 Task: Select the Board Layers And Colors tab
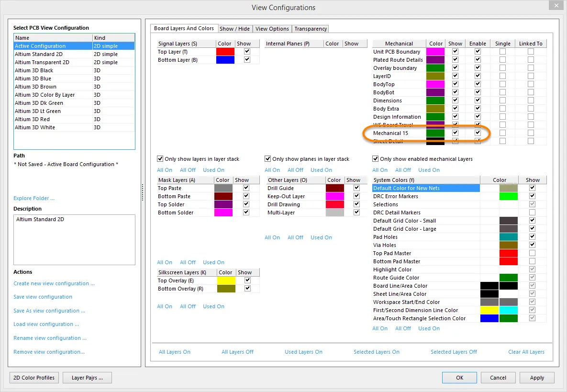(184, 28)
